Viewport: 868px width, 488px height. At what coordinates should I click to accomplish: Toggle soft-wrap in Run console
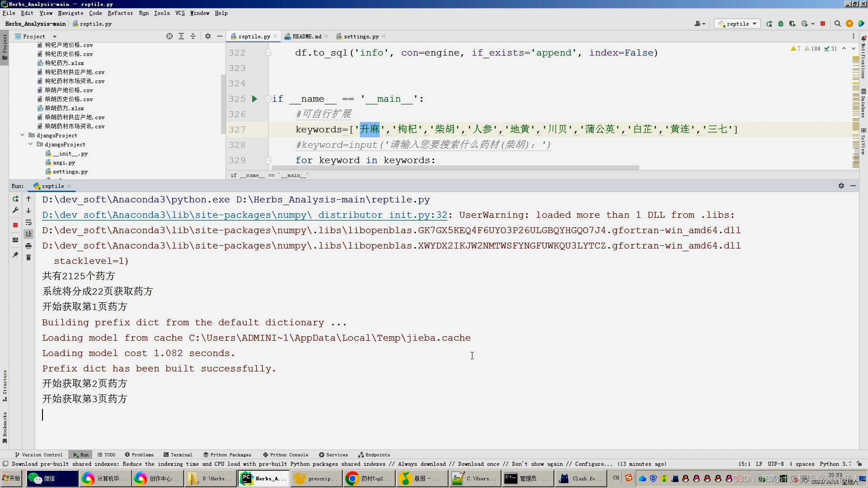(x=28, y=222)
